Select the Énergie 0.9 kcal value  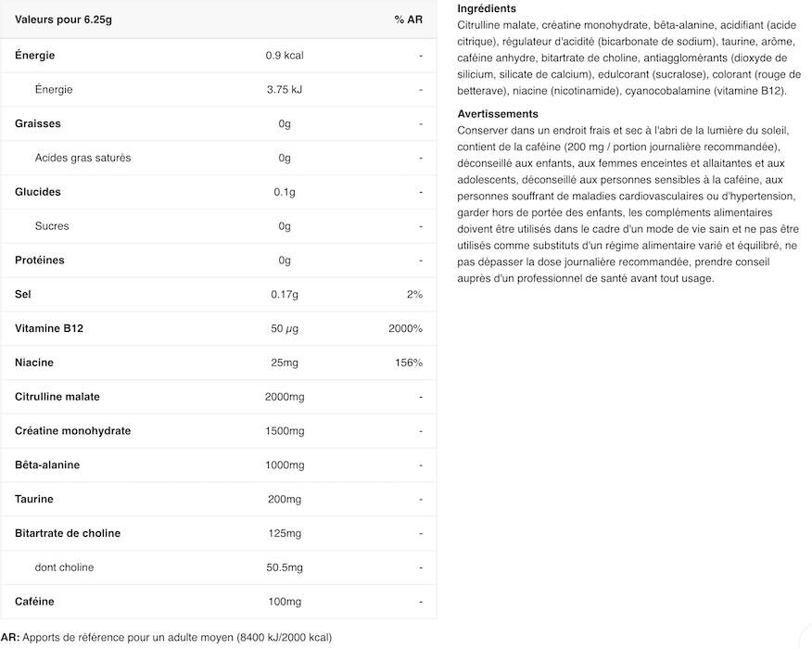(x=285, y=56)
